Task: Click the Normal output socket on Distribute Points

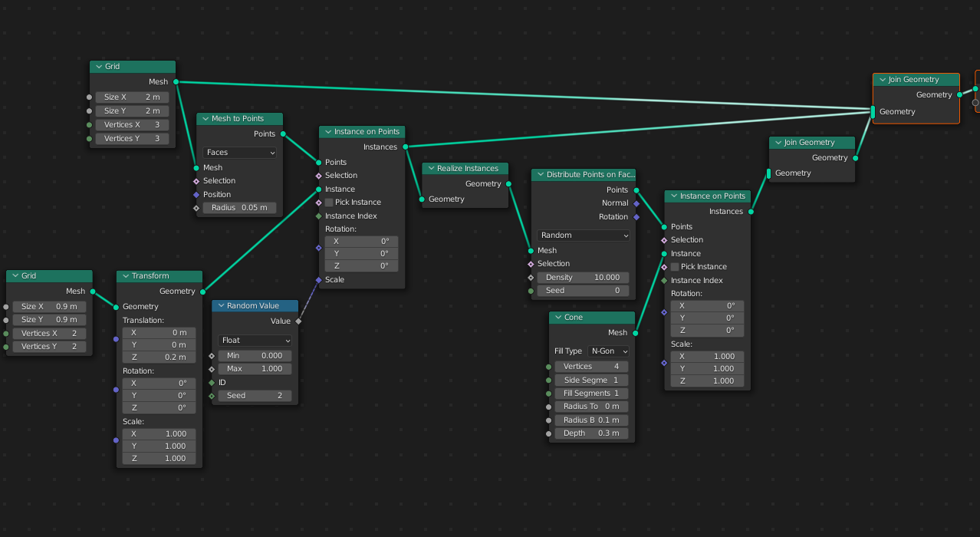Action: point(636,203)
